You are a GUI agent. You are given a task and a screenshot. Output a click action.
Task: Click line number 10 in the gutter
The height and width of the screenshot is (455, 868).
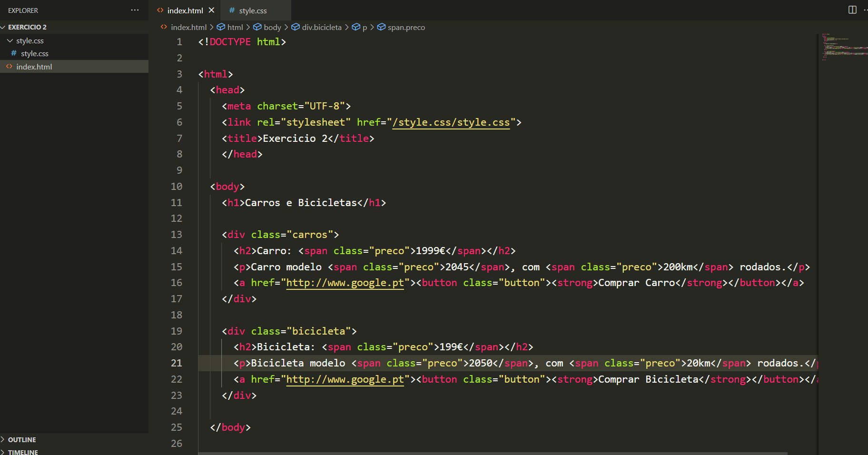pyautogui.click(x=176, y=187)
